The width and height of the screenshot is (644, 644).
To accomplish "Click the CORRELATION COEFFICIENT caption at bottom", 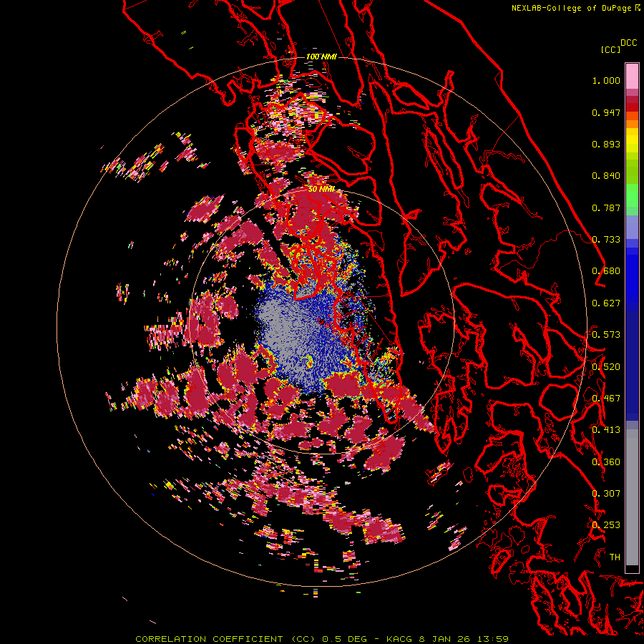I will pyautogui.click(x=323, y=639).
